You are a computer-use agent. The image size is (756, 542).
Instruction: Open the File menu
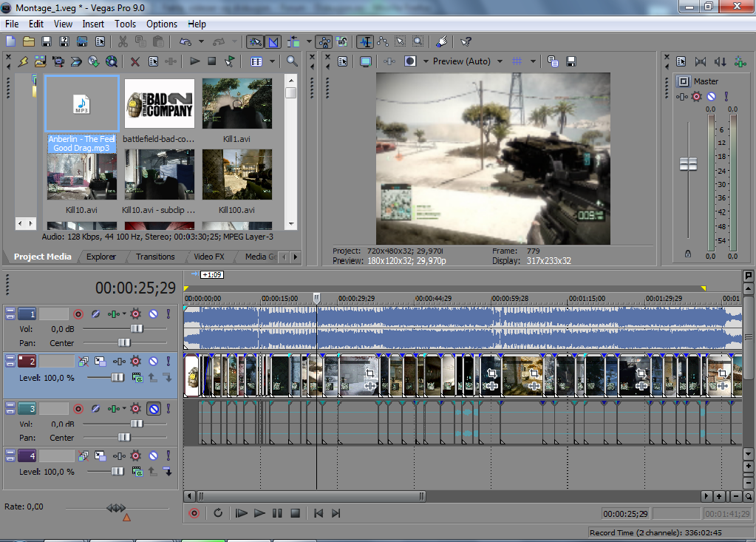point(12,24)
